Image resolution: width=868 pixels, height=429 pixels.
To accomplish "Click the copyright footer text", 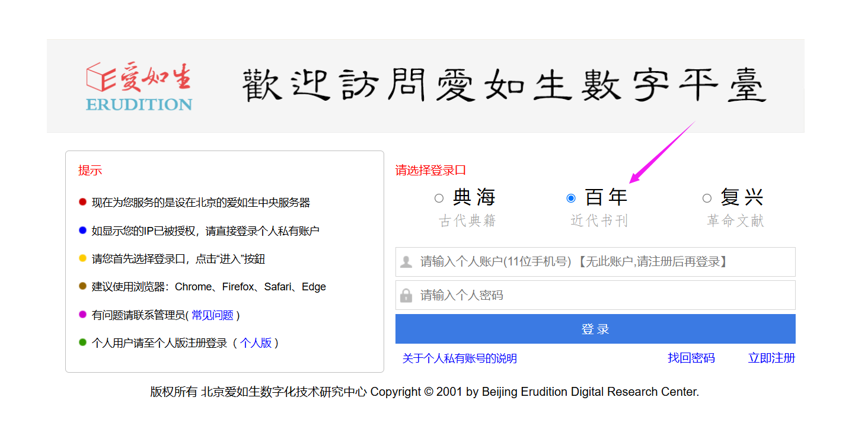I will pyautogui.click(x=425, y=392).
